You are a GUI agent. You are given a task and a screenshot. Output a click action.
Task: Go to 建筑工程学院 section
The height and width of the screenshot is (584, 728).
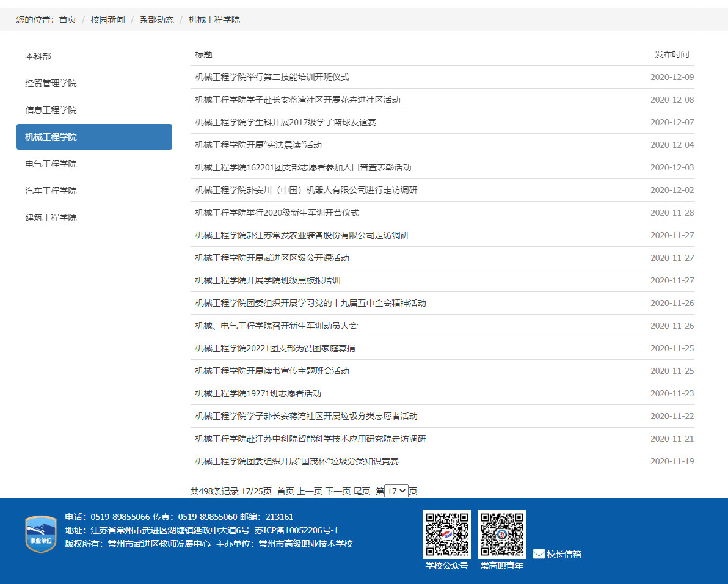coord(51,217)
